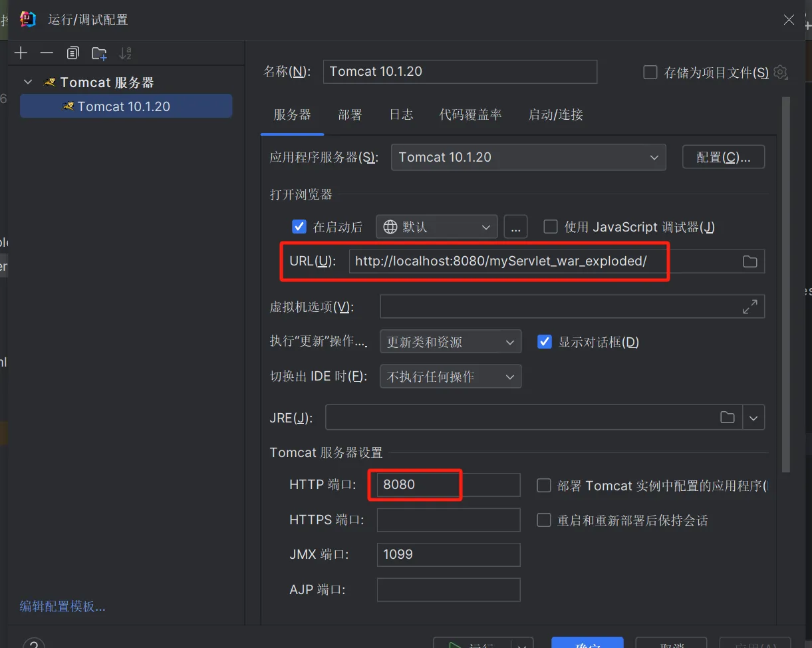
Task: Open application server Tomcat 10.1.20 dropdown
Action: click(528, 157)
